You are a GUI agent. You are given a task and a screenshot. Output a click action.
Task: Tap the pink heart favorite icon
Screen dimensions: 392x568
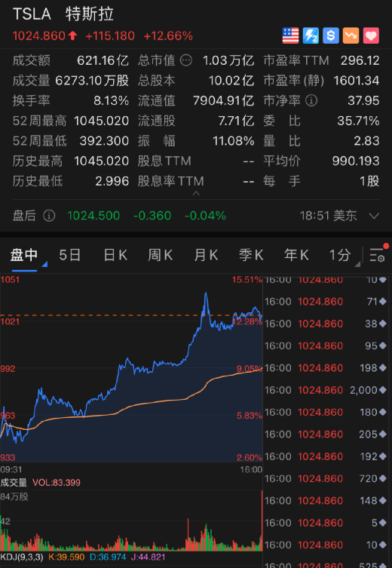tap(371, 35)
